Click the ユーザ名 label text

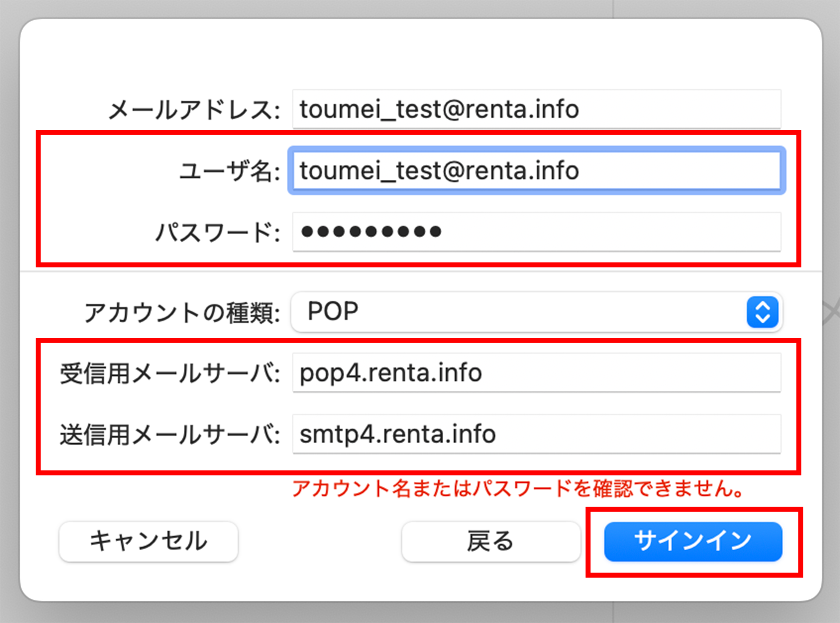229,171
